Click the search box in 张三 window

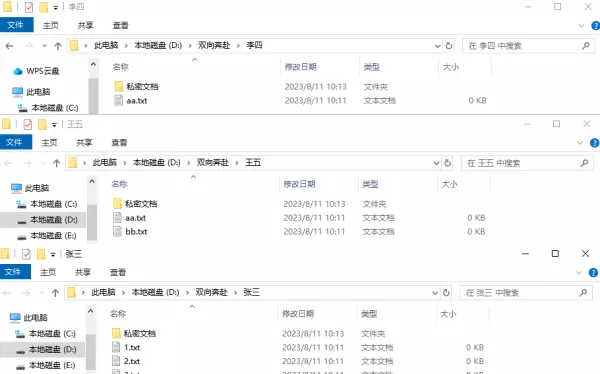pos(526,293)
